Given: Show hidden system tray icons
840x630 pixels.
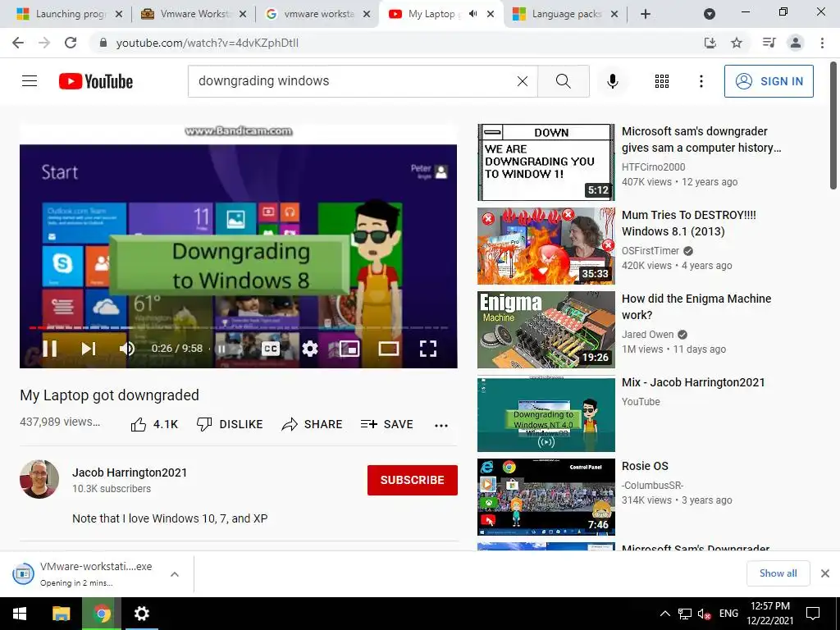Looking at the screenshot, I should [664, 614].
